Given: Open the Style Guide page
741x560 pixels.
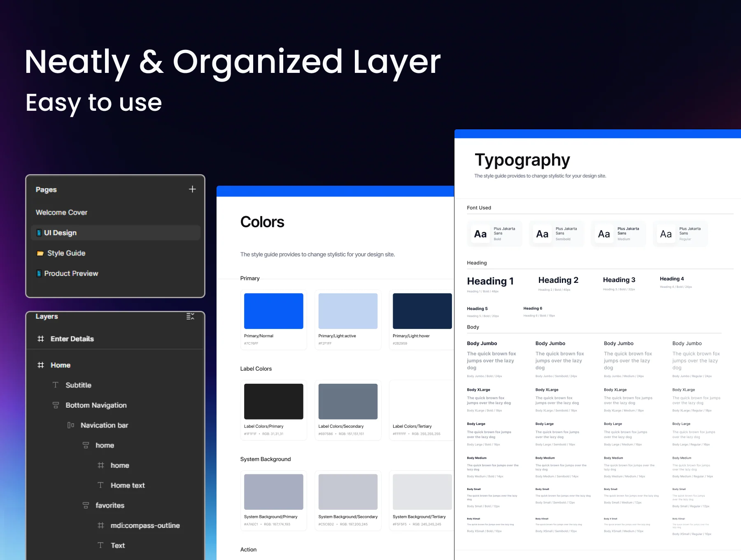Looking at the screenshot, I should [x=66, y=253].
